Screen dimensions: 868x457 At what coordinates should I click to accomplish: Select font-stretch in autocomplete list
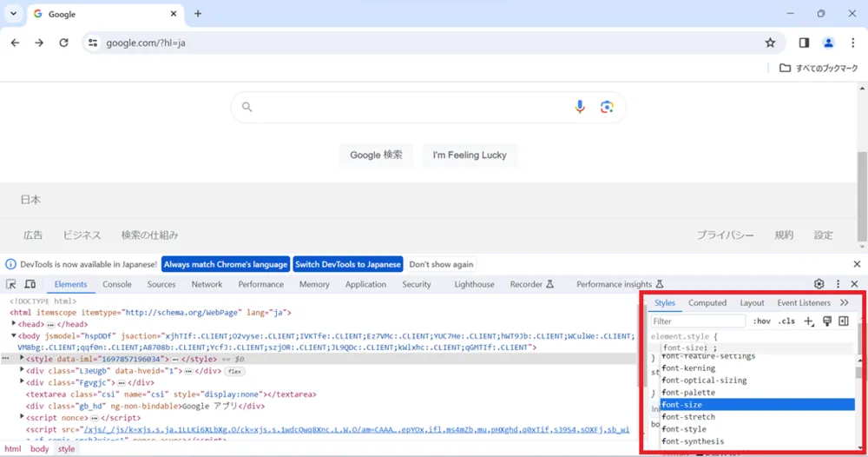[x=757, y=417]
